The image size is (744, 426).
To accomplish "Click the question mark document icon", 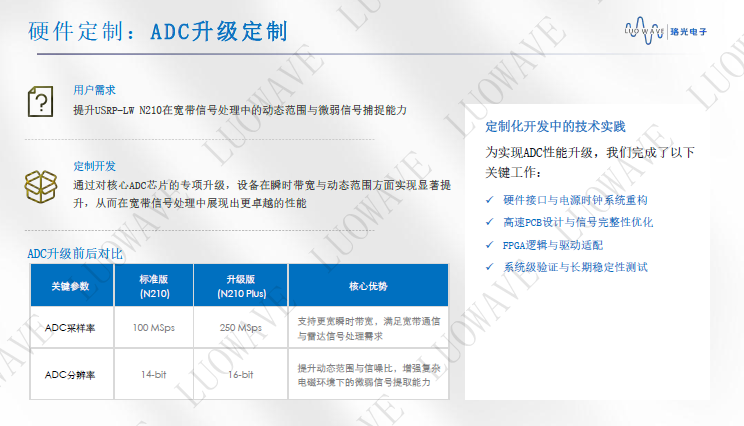I will coord(40,100).
